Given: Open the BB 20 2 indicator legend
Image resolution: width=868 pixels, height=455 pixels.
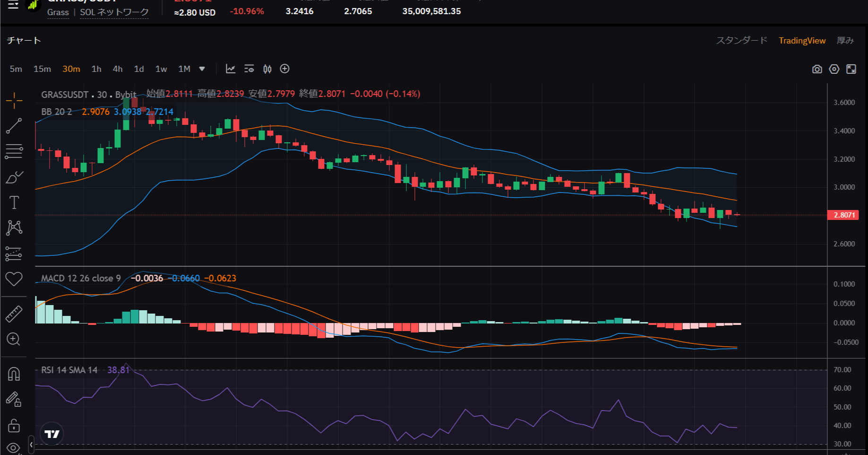Looking at the screenshot, I should tap(57, 112).
